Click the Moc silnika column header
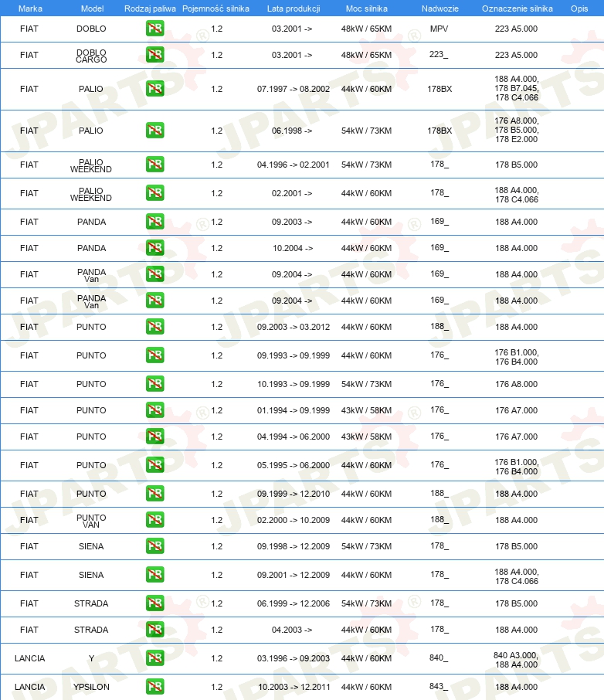 point(367,8)
